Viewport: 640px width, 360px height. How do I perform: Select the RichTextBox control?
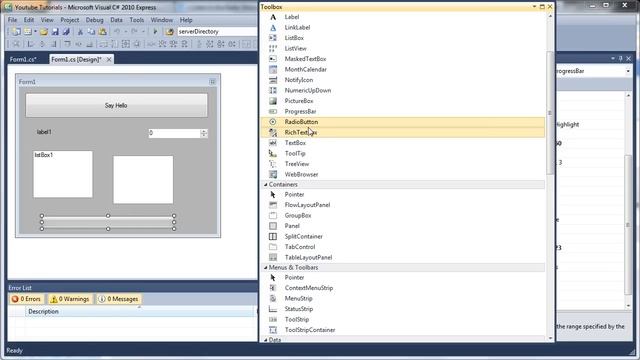coord(300,132)
